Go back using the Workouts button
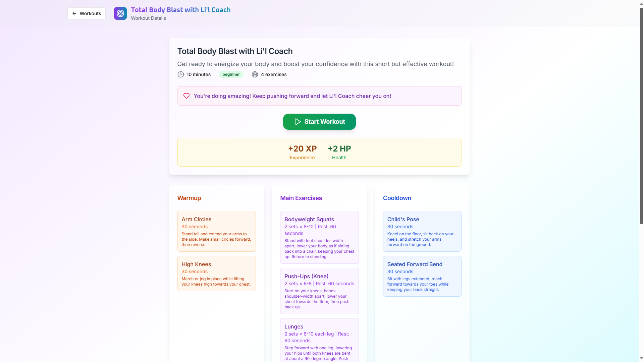Viewport: 644px width, 362px height. coord(87,13)
